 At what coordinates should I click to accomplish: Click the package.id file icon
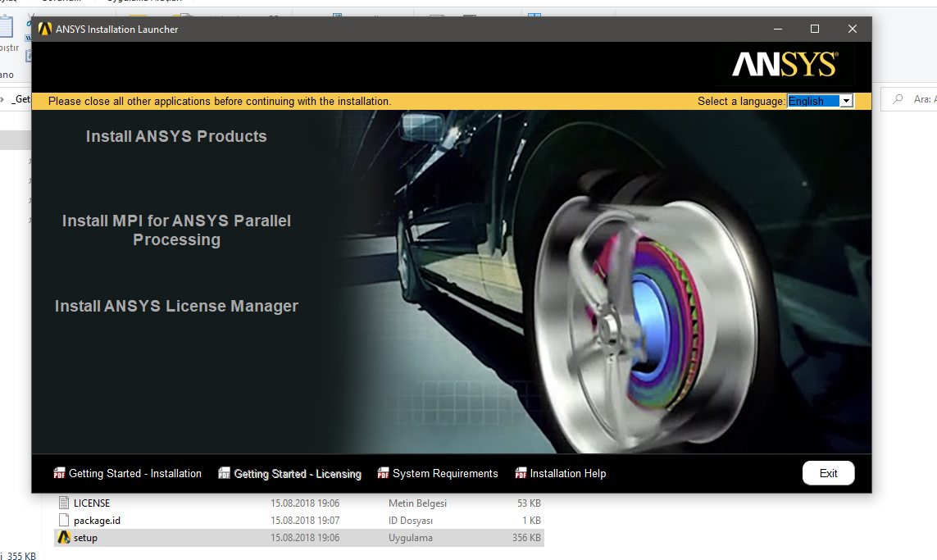(63, 521)
